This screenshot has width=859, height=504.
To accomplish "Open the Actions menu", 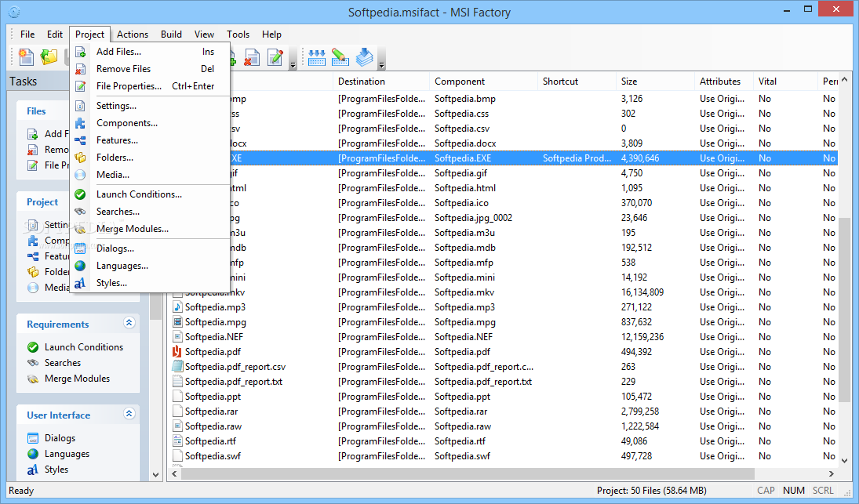I will pos(133,34).
